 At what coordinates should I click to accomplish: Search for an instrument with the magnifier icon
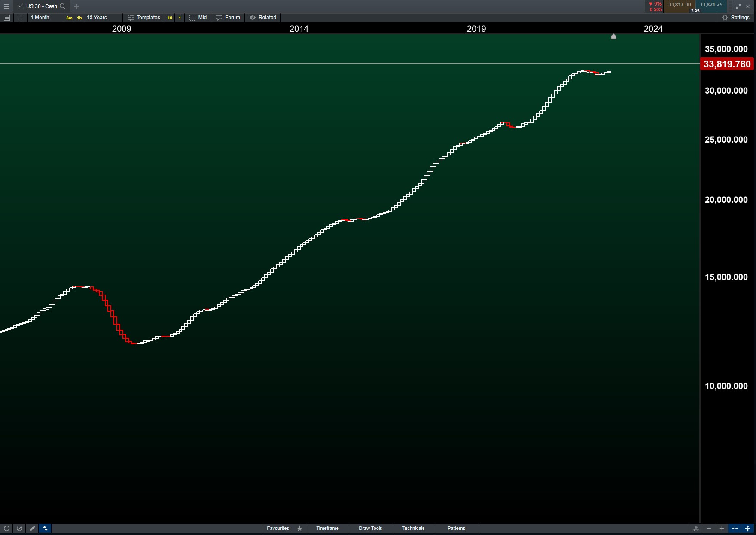click(x=63, y=6)
